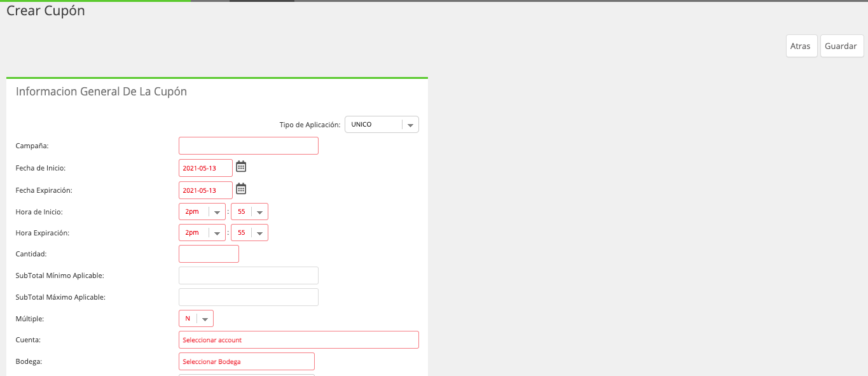Click the Informacion General De La Cupón heading
Image resolution: width=868 pixels, height=376 pixels.
tap(101, 92)
